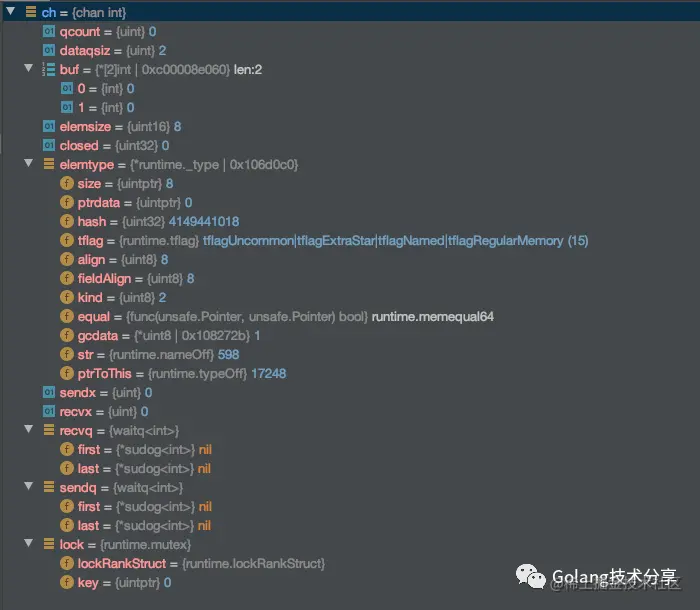The width and height of the screenshot is (700, 610).
Task: Click the icon of buf element 0
Action: click(67, 88)
